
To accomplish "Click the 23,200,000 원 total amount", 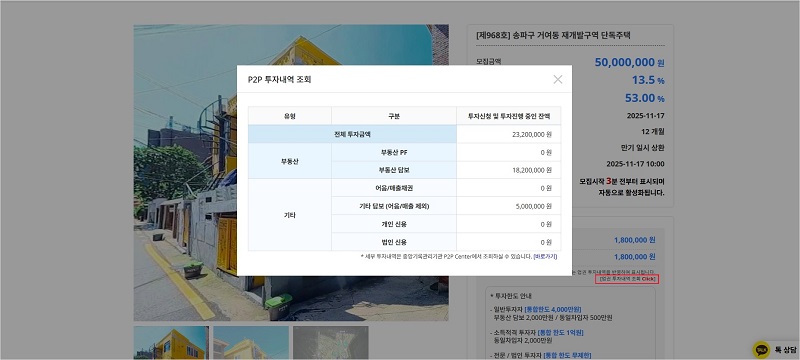I will 532,135.
